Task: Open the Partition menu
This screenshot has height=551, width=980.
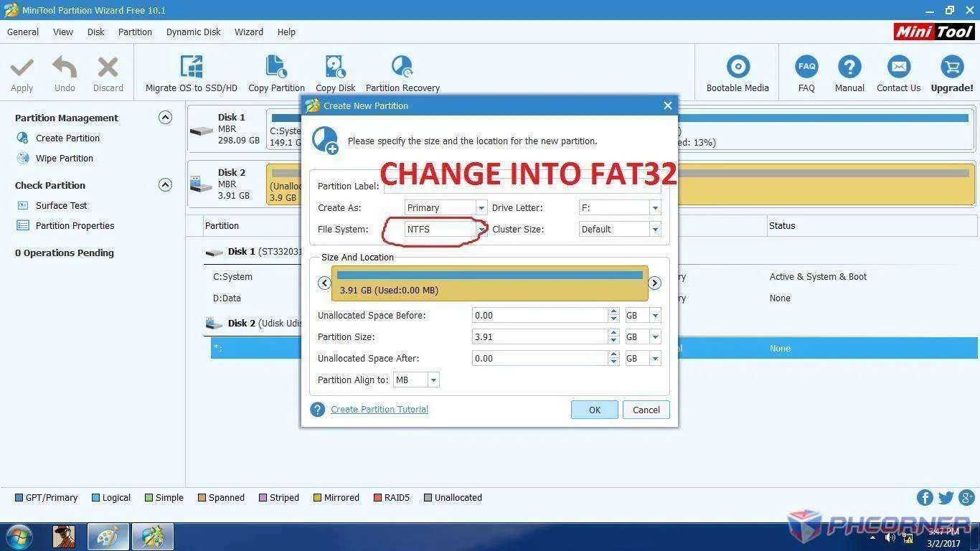Action: (x=135, y=32)
